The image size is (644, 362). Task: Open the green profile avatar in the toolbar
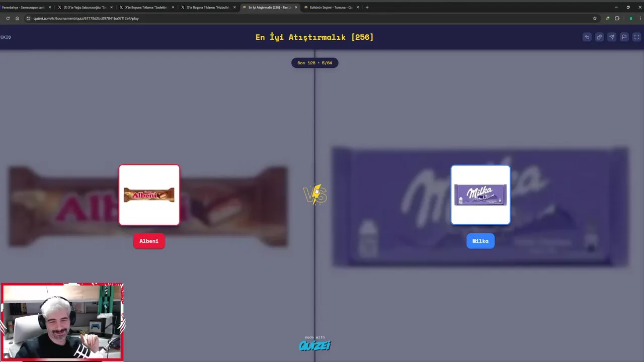(631, 18)
